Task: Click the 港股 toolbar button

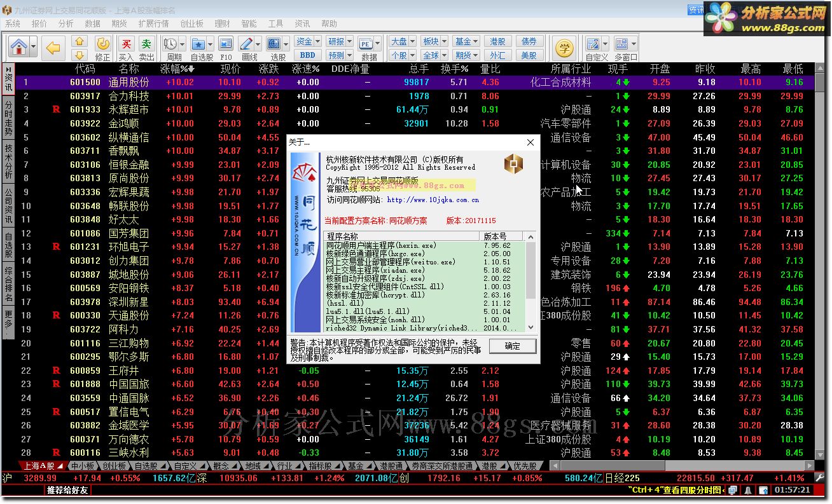Action: (497, 41)
